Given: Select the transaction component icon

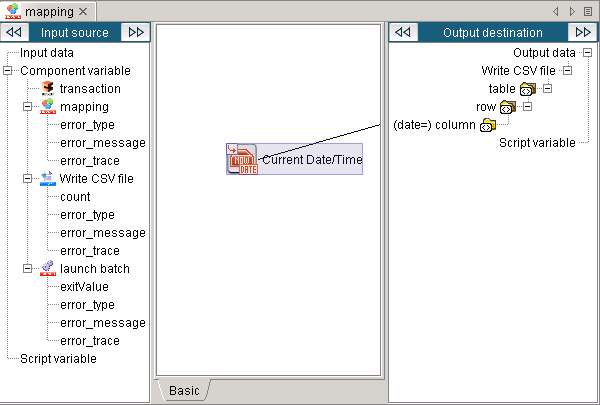Looking at the screenshot, I should point(47,89).
